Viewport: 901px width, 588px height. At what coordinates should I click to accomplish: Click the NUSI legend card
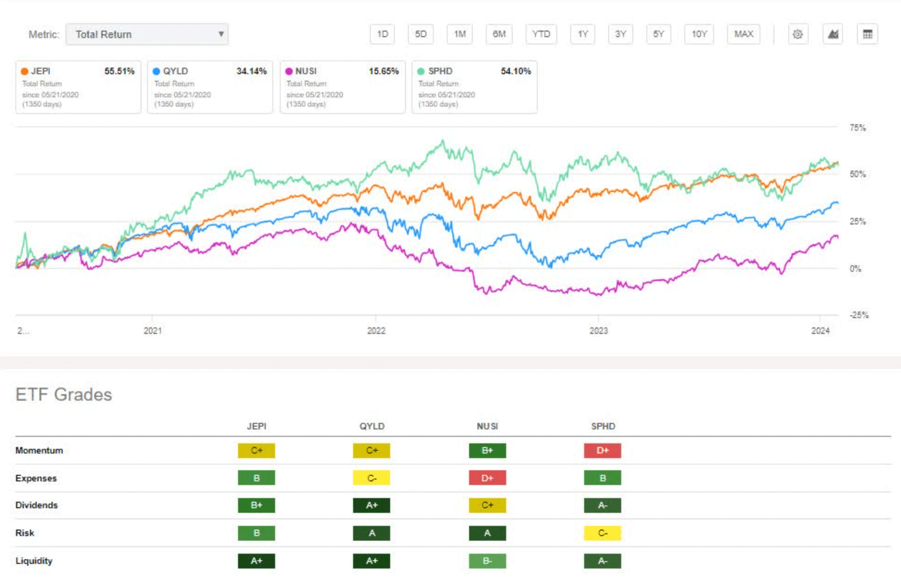click(x=342, y=87)
